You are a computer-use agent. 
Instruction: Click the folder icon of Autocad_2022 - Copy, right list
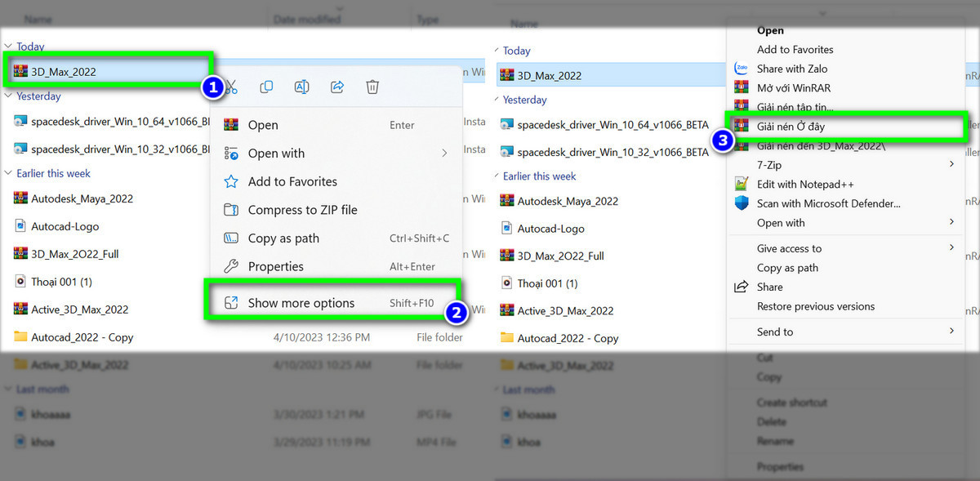coord(507,338)
